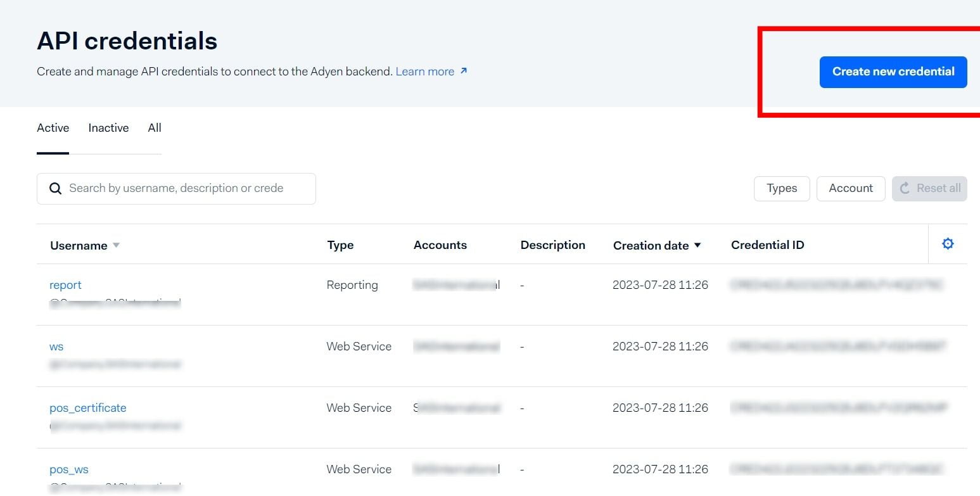Open the pos_ws credential
Image resolution: width=980 pixels, height=496 pixels.
click(x=68, y=469)
